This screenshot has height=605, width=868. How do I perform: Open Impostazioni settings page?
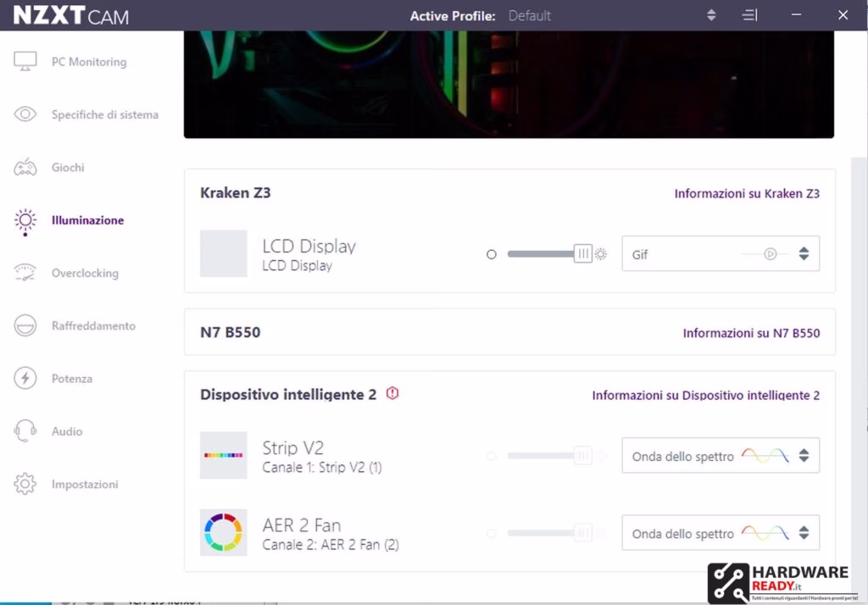85,485
